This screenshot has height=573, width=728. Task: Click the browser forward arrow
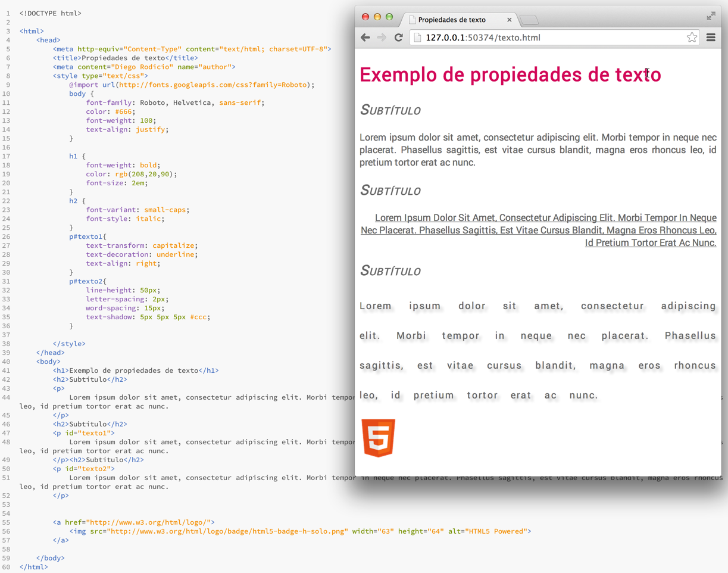(x=382, y=38)
